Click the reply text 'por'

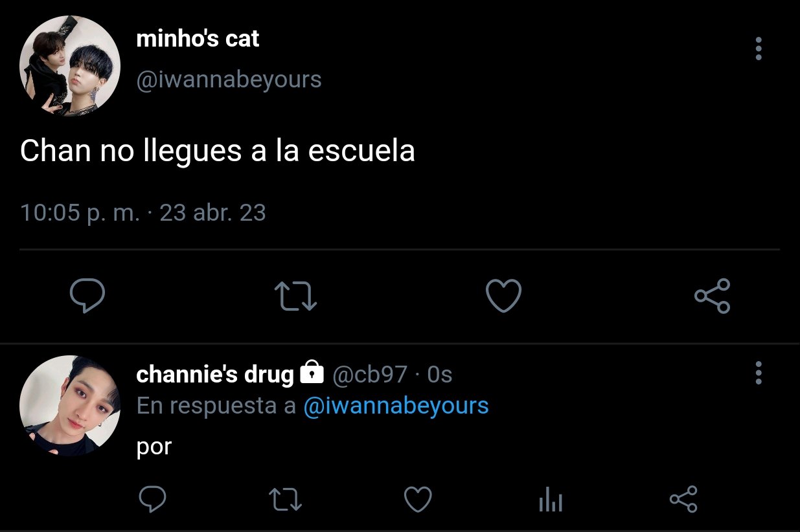tap(154, 448)
